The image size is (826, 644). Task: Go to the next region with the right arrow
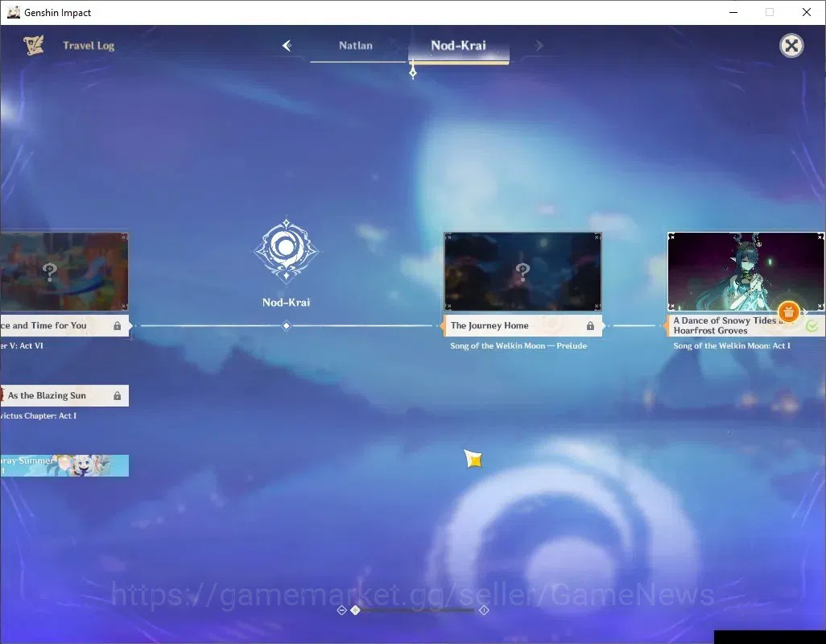(x=539, y=46)
